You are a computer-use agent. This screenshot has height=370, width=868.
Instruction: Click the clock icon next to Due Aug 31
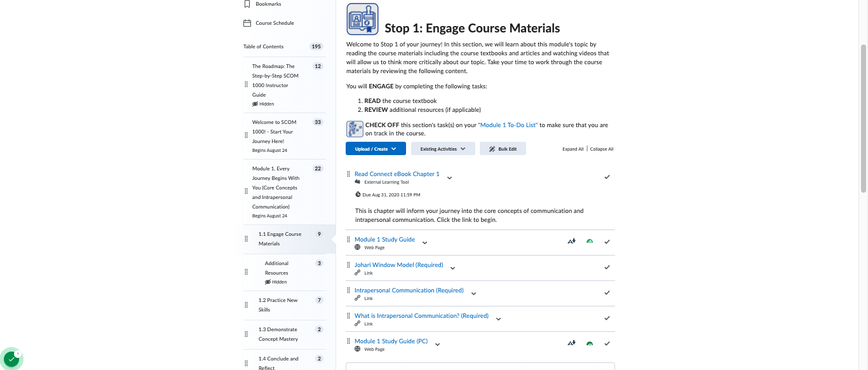357,195
